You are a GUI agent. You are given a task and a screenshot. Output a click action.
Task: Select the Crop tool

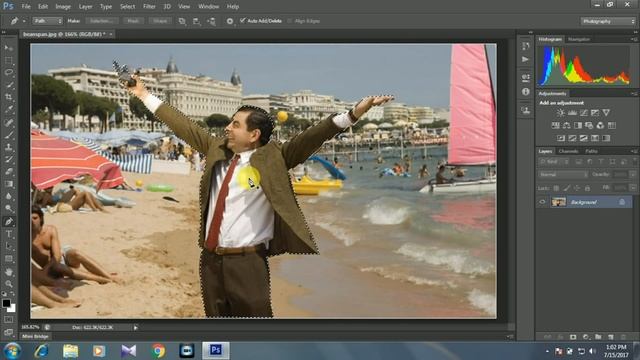[9, 97]
